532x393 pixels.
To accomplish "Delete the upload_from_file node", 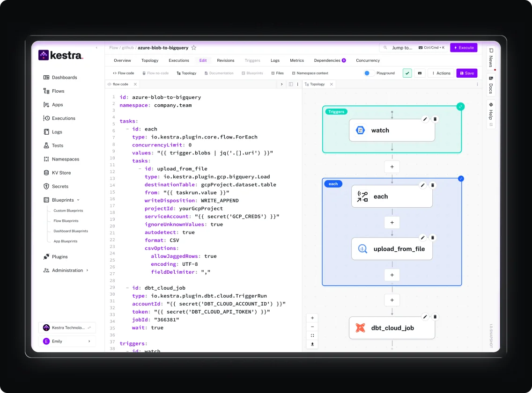I will tap(433, 238).
